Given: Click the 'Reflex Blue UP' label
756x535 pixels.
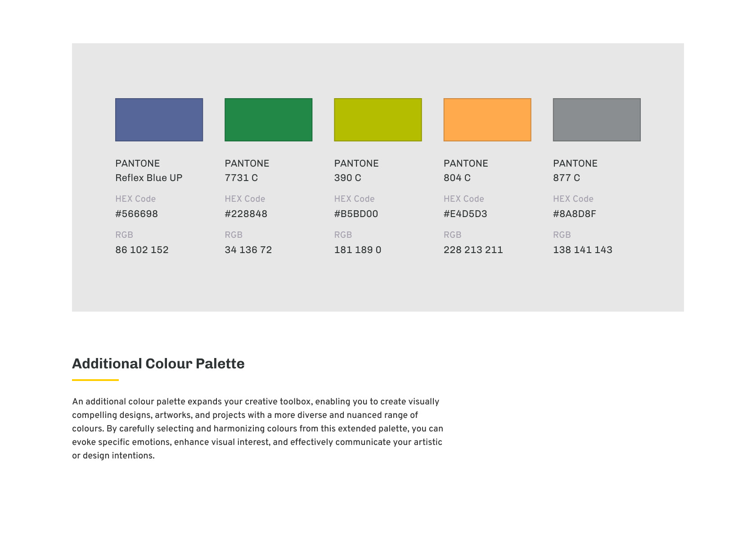Looking at the screenshot, I should pyautogui.click(x=148, y=178).
